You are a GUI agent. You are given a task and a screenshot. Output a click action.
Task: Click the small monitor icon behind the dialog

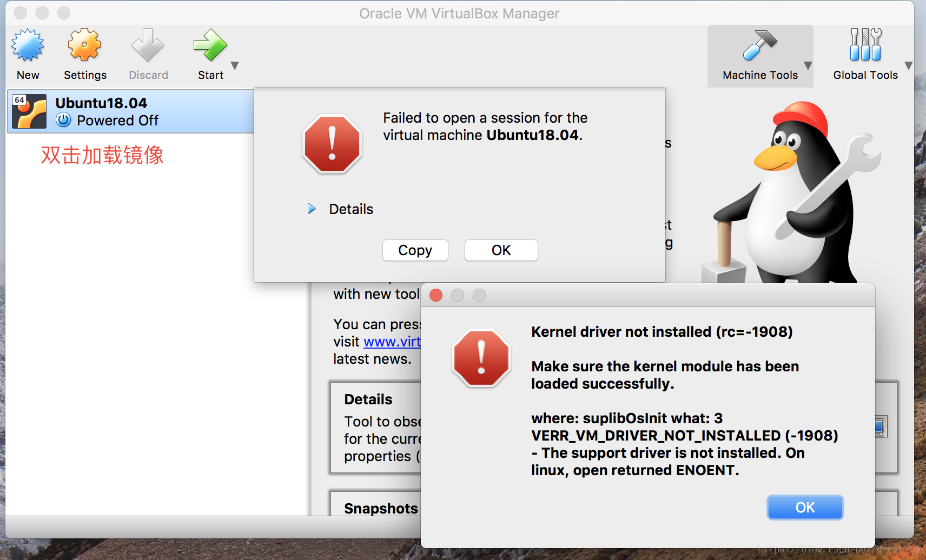coord(882,426)
